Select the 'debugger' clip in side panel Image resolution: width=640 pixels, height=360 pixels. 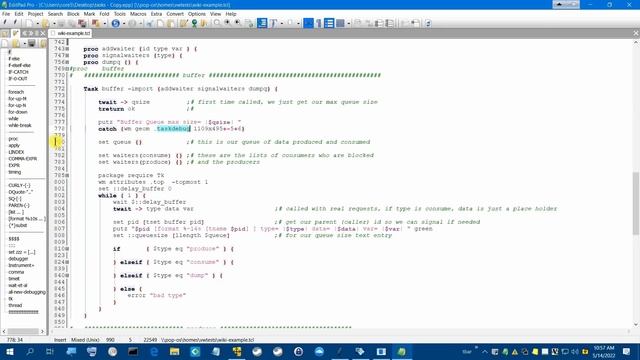[18, 259]
